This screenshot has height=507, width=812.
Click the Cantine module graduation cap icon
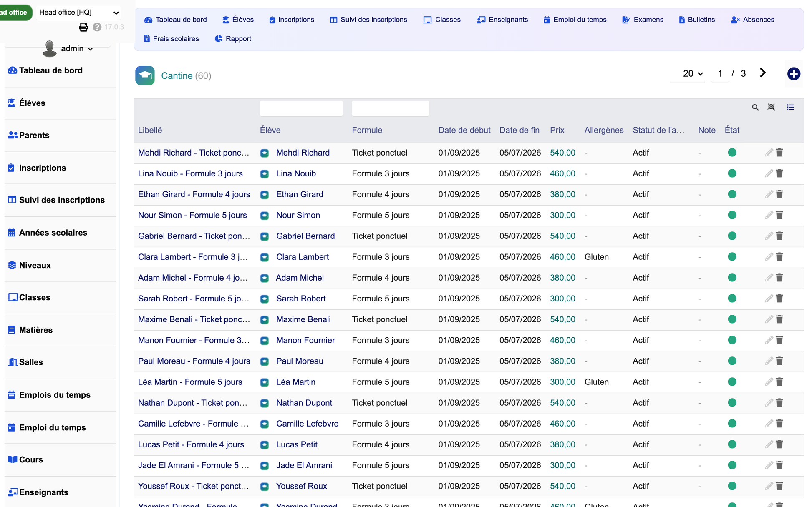click(145, 75)
